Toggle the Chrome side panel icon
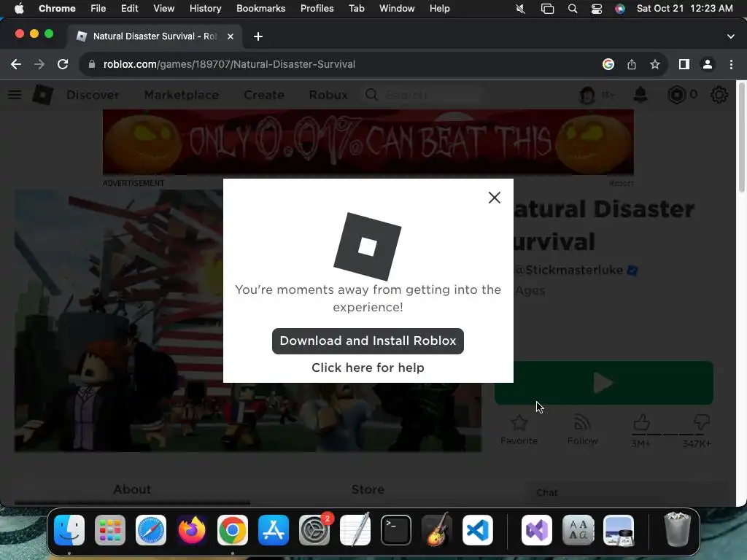The width and height of the screenshot is (747, 560). pos(684,64)
